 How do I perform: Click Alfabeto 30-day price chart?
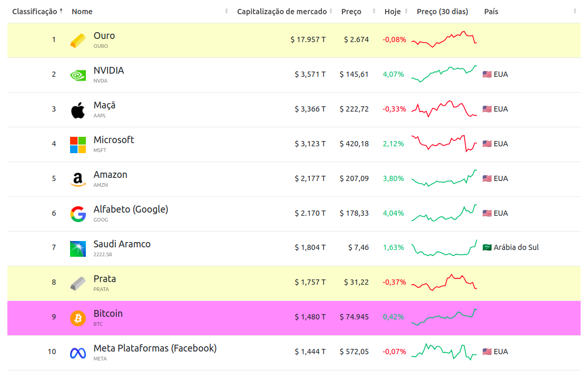[444, 213]
